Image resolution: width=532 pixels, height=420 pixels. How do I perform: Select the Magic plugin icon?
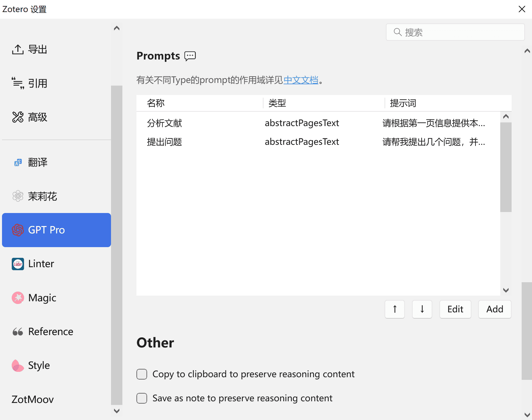(18, 298)
